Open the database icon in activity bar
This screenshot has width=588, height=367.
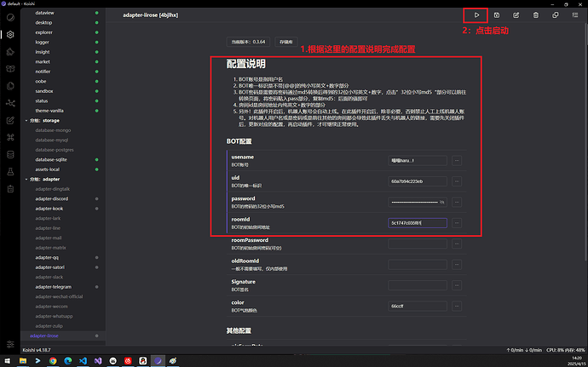[x=10, y=155]
